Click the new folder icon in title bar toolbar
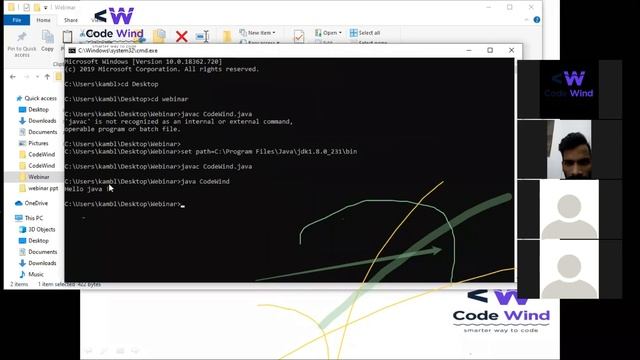This screenshot has width=640, height=360. coord(37,7)
